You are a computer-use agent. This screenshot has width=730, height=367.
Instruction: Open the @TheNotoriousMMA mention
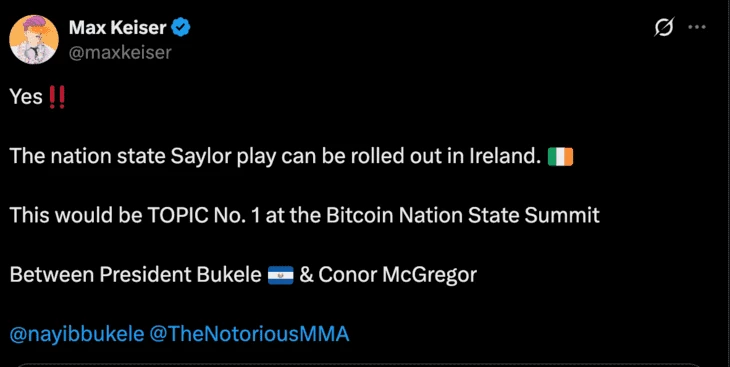pyautogui.click(x=249, y=334)
